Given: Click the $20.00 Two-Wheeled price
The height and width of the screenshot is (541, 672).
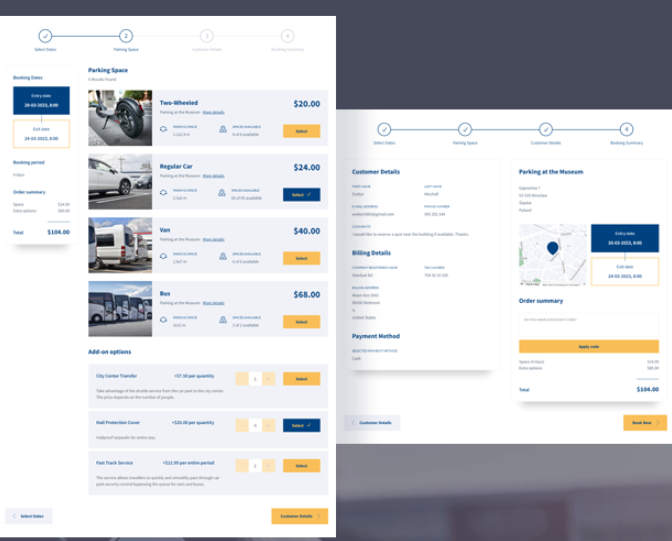Looking at the screenshot, I should pos(307,104).
